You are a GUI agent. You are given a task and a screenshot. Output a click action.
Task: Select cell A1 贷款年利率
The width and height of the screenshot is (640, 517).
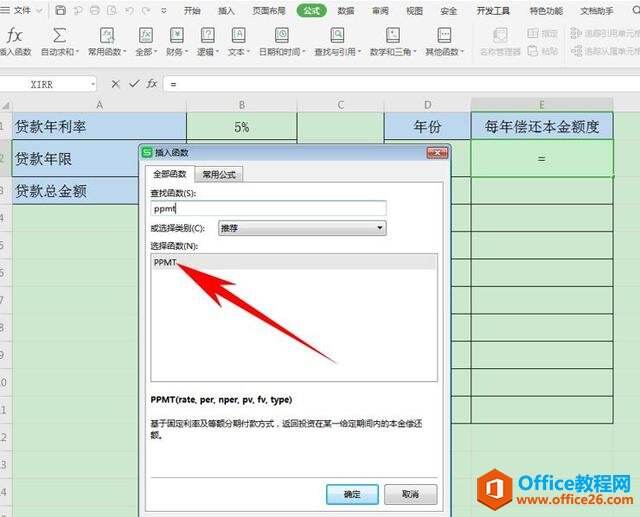(x=99, y=127)
